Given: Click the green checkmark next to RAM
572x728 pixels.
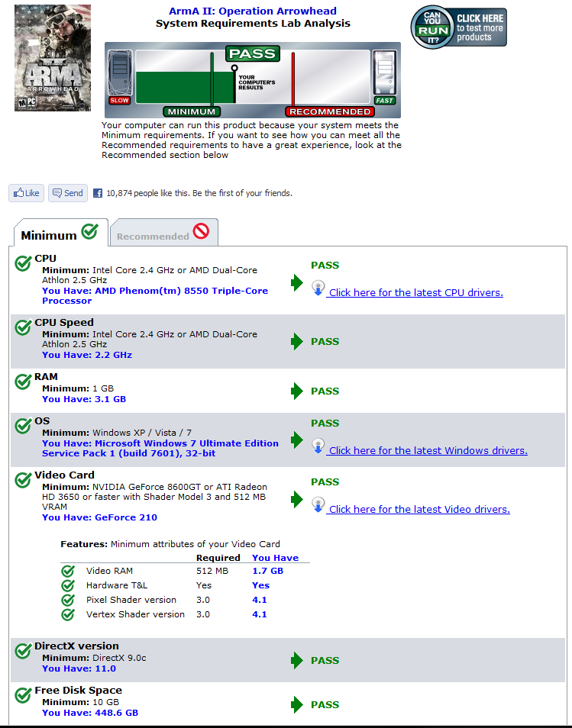Looking at the screenshot, I should [x=23, y=382].
